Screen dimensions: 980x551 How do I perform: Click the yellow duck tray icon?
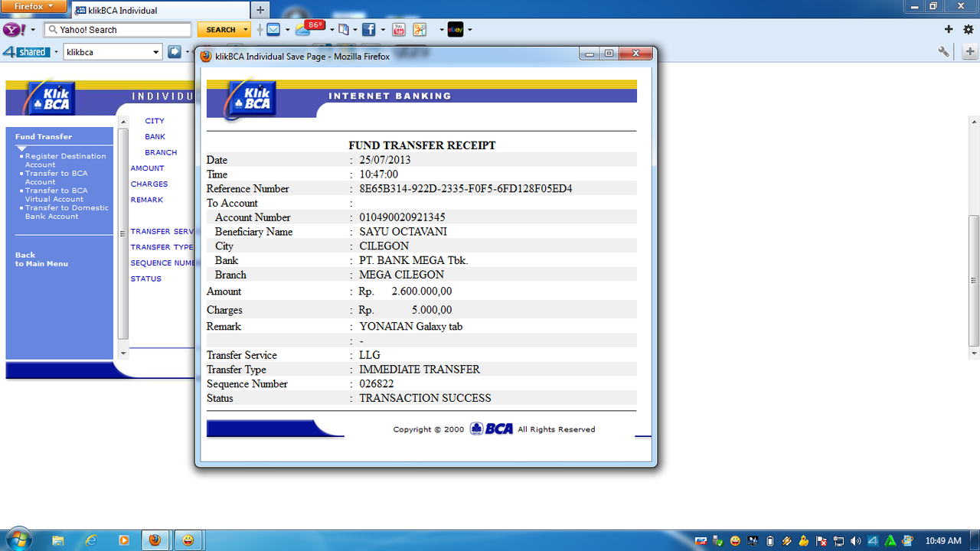[x=804, y=541]
